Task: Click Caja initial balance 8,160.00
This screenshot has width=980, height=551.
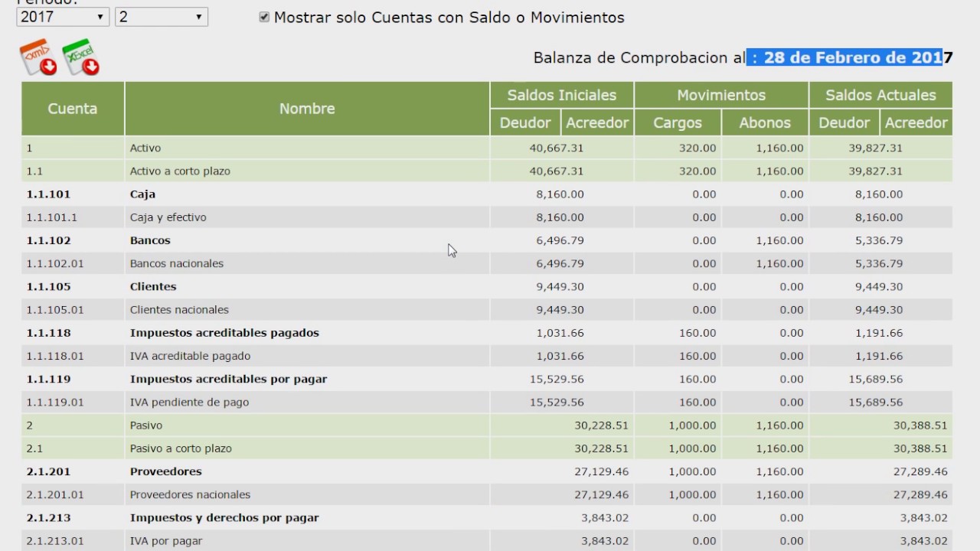Action: point(560,194)
